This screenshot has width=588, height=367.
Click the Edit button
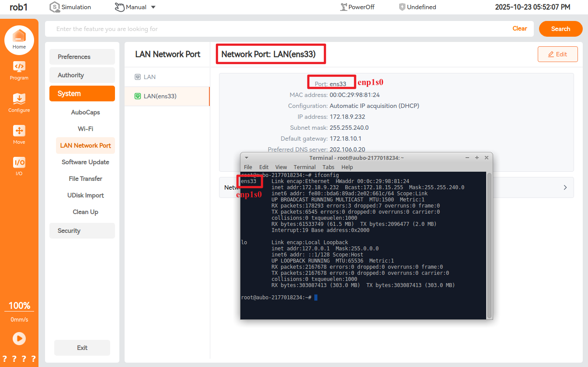tap(557, 54)
